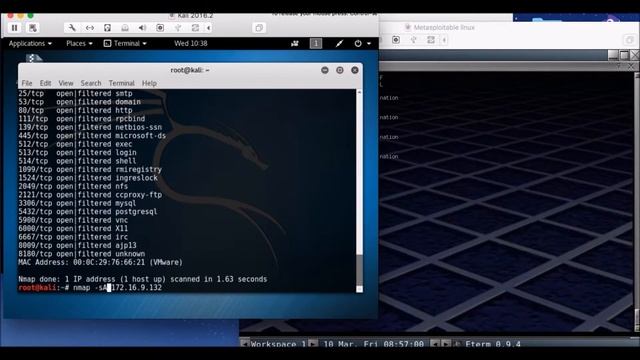This screenshot has width=640, height=360.
Task: Click the terminal vertical scrollbar thumb
Action: 359,270
